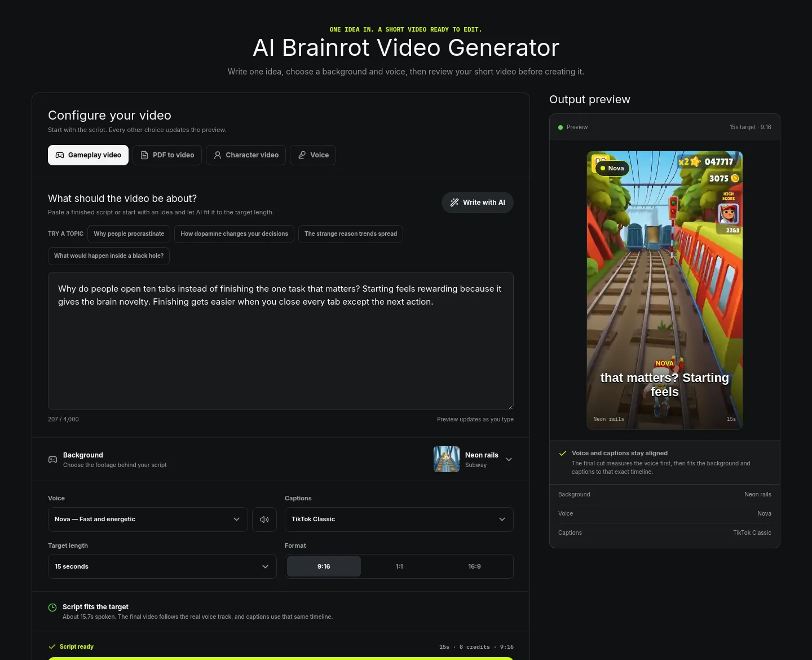Click the gamepad icon beside Background
This screenshot has width=812, height=660.
tap(52, 459)
